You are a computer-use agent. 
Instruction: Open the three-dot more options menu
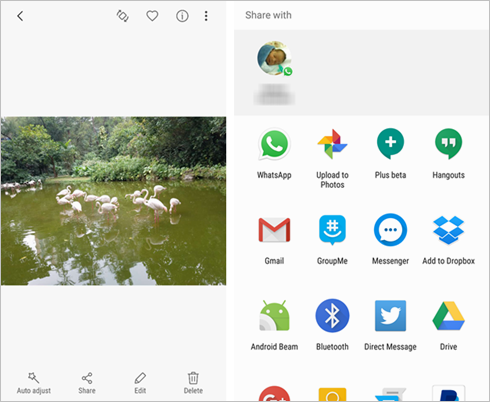click(x=206, y=16)
